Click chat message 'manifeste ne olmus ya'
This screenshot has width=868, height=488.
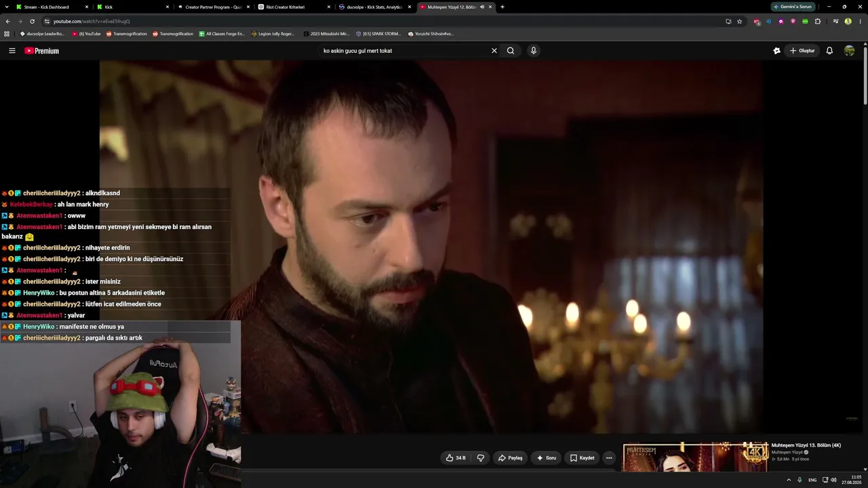click(92, 327)
